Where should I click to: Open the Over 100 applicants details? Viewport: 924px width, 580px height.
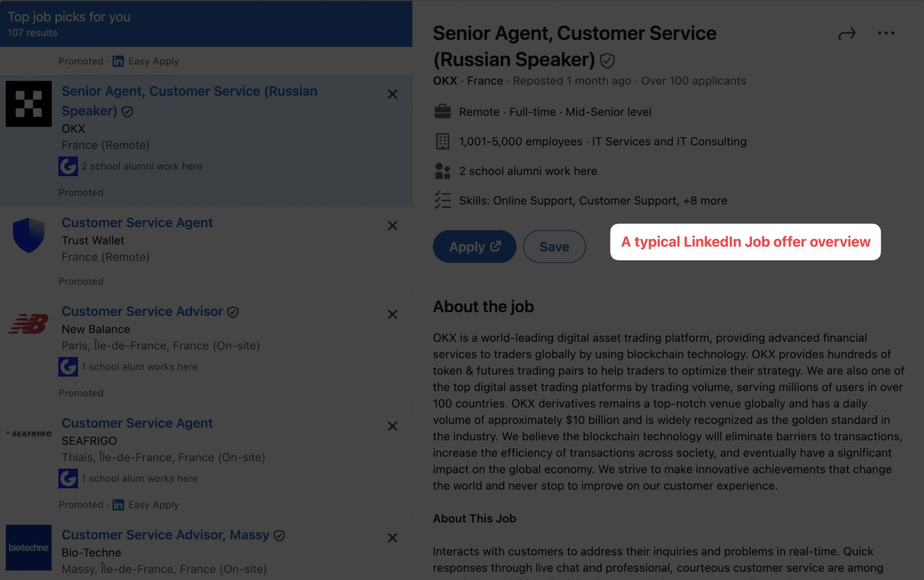[692, 81]
